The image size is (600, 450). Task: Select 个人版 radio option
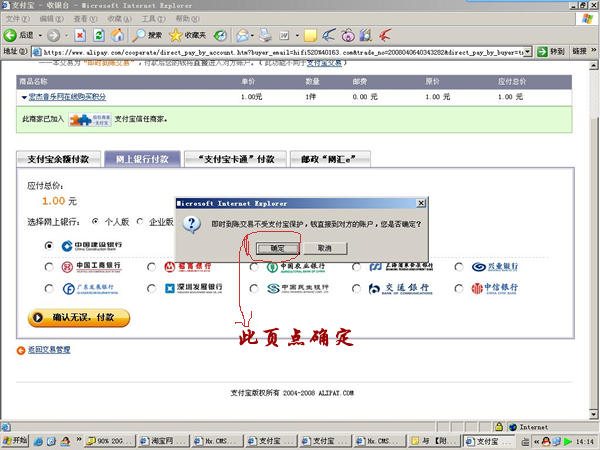point(95,221)
